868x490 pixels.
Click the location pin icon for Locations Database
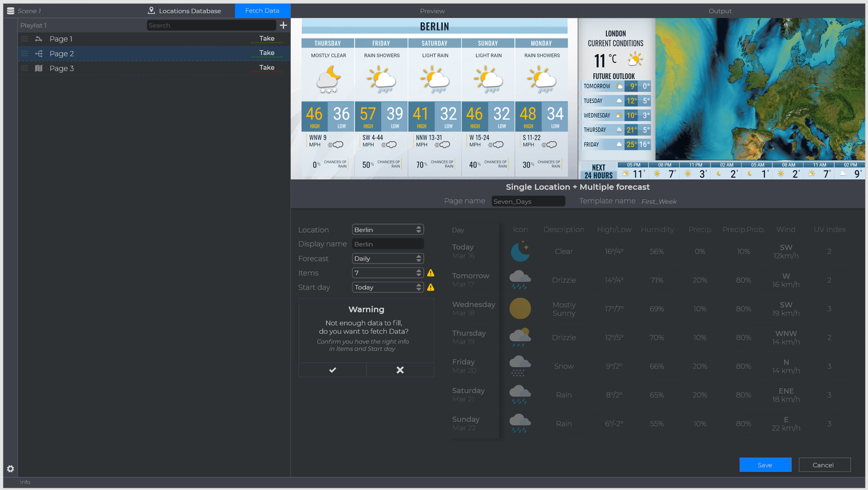(151, 10)
